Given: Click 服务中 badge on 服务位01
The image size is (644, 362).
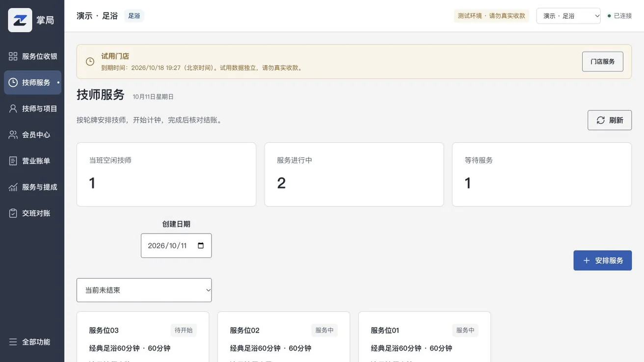Looking at the screenshot, I should click(x=465, y=331).
